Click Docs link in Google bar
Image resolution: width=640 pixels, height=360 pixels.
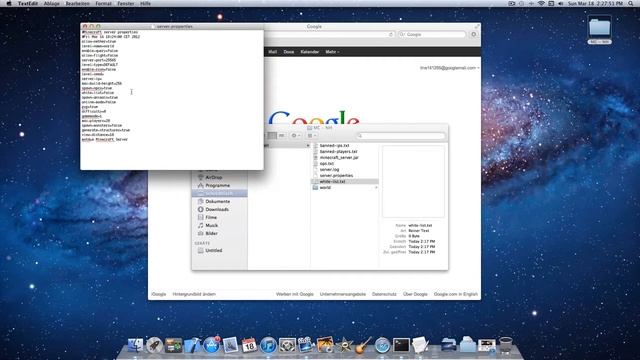click(289, 52)
